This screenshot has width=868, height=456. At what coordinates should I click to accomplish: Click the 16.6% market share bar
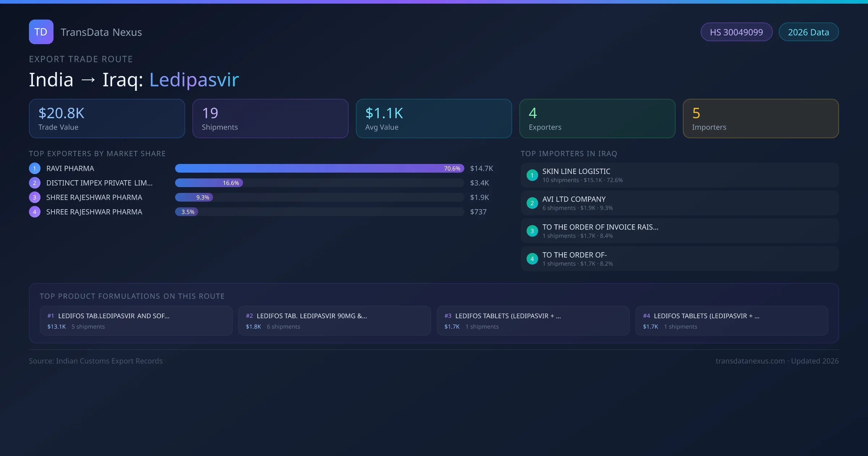pos(209,183)
